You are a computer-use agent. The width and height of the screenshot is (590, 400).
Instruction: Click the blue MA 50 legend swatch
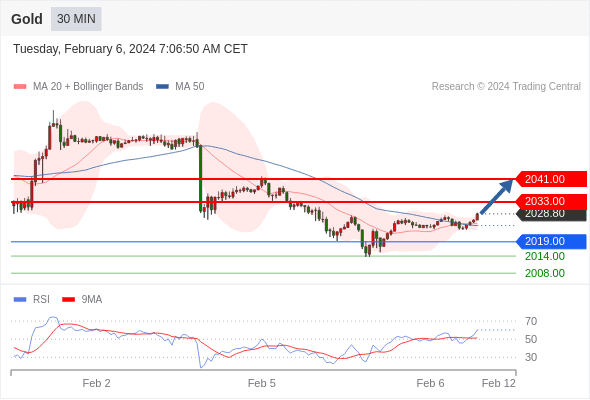pos(163,87)
